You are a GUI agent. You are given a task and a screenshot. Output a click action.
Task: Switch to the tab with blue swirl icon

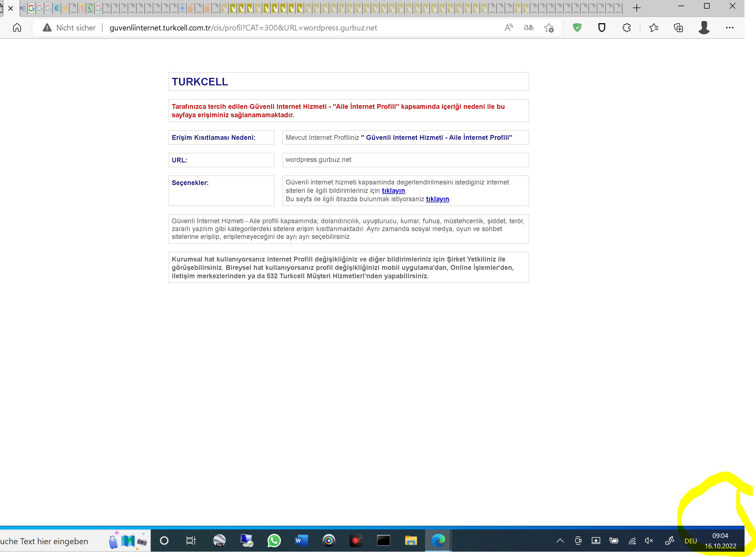(x=182, y=8)
